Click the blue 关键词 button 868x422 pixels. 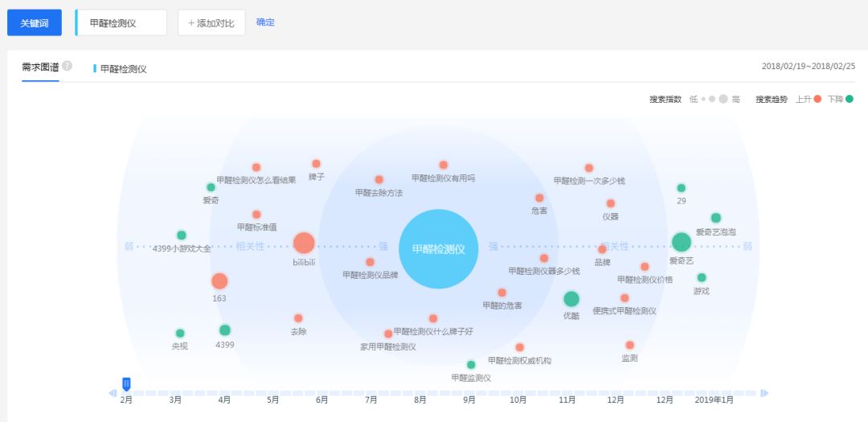[x=35, y=23]
